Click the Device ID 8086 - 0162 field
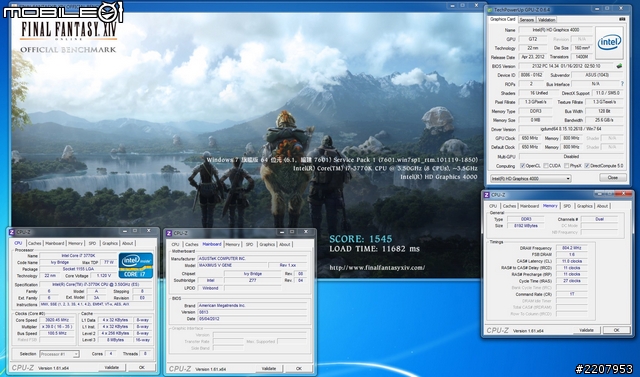 tap(531, 75)
